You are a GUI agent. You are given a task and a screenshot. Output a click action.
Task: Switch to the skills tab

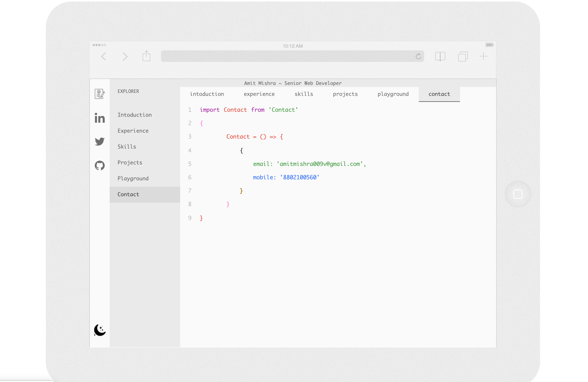click(x=304, y=94)
